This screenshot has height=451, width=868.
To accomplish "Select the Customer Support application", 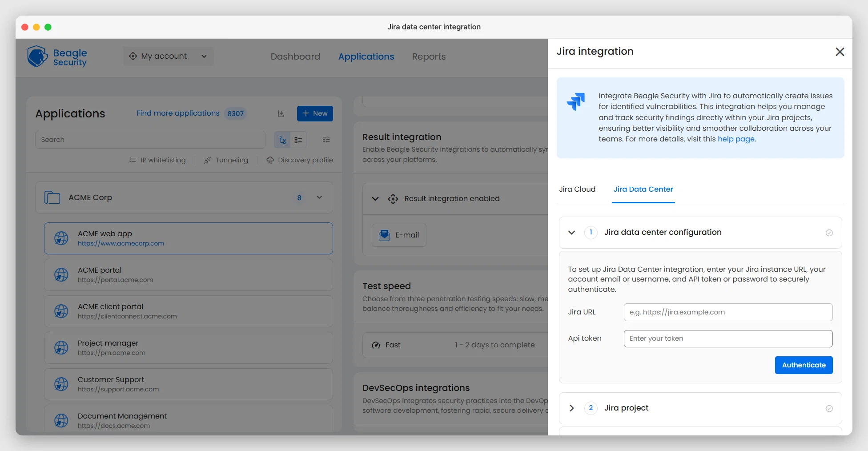I will pos(189,384).
